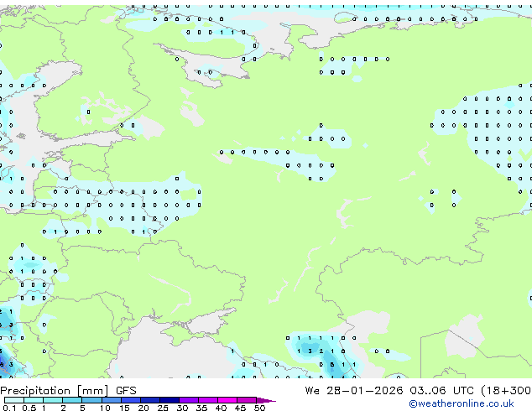Click the legend swatch between 45 and 50

247,400
